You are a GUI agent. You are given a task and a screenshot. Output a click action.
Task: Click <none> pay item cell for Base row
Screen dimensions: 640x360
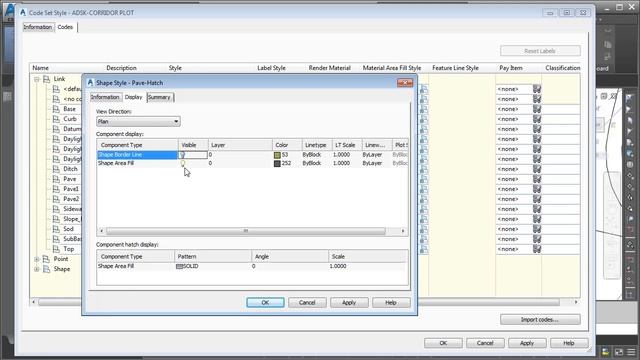514,109
